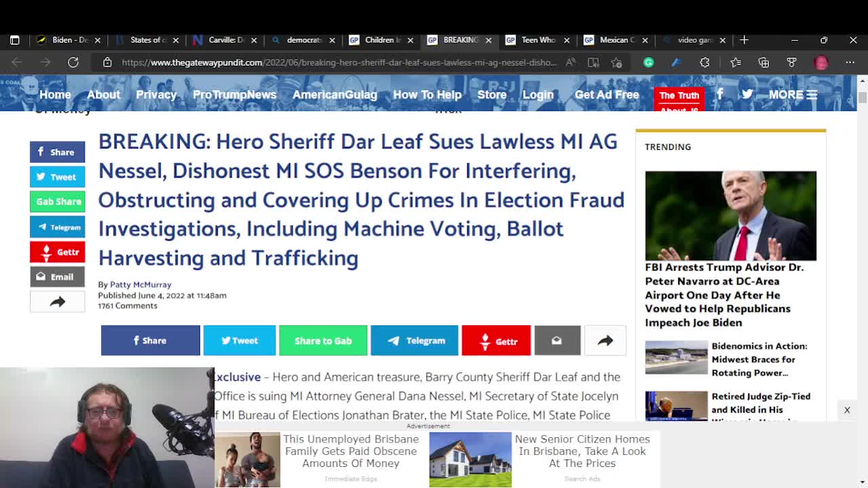Image resolution: width=868 pixels, height=488 pixels.
Task: Switch to the 'States of' tab
Action: pyautogui.click(x=148, y=40)
